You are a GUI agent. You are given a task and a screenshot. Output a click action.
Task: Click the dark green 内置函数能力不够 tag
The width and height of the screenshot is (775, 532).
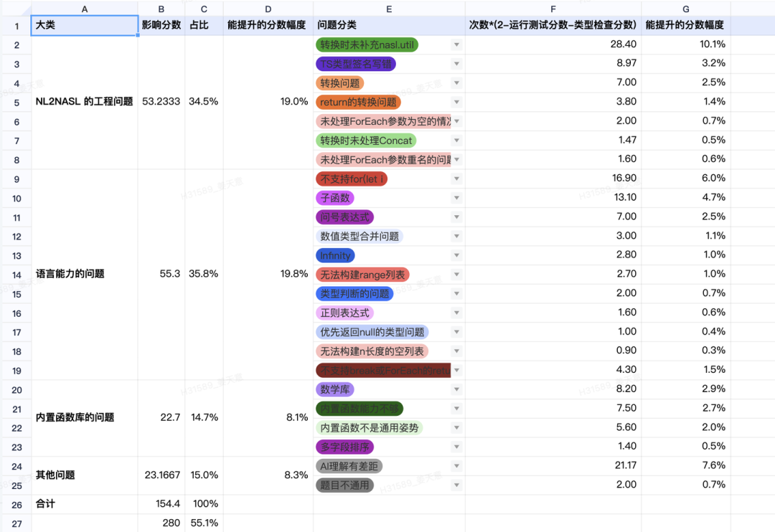359,408
